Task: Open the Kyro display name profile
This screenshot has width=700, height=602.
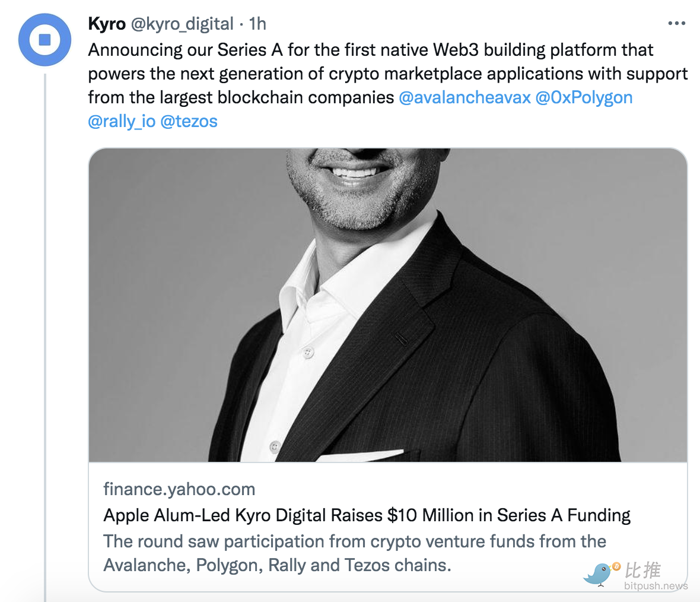Action: coord(107,24)
